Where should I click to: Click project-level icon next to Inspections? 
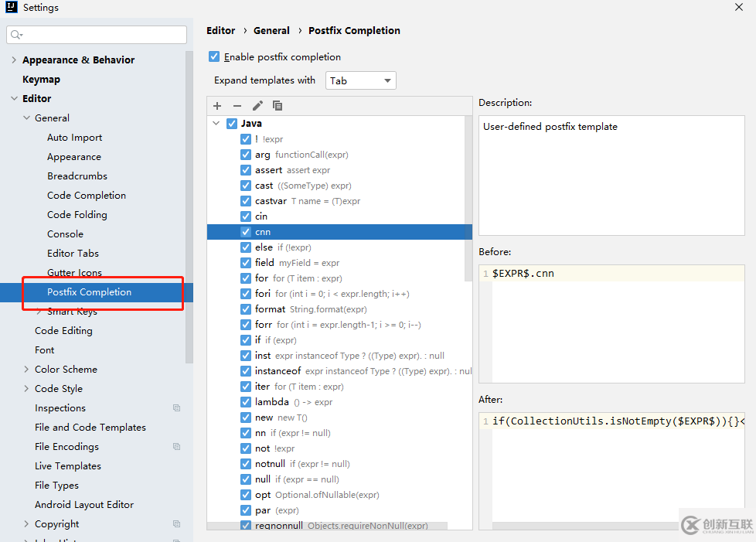coord(176,408)
